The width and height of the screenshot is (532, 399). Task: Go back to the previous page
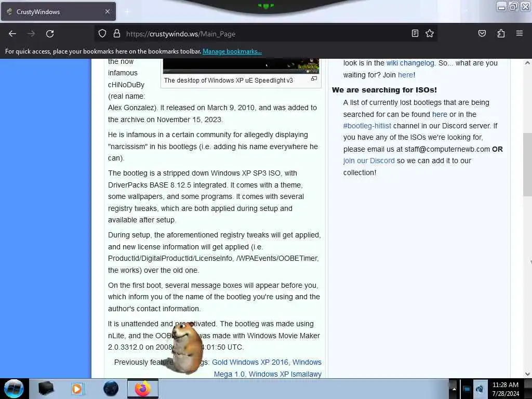pyautogui.click(x=12, y=34)
